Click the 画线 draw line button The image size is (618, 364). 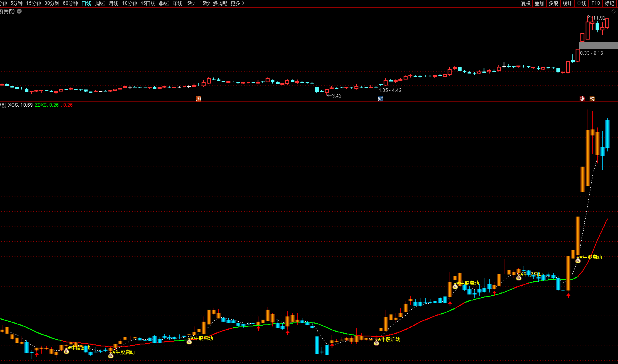coord(581,3)
